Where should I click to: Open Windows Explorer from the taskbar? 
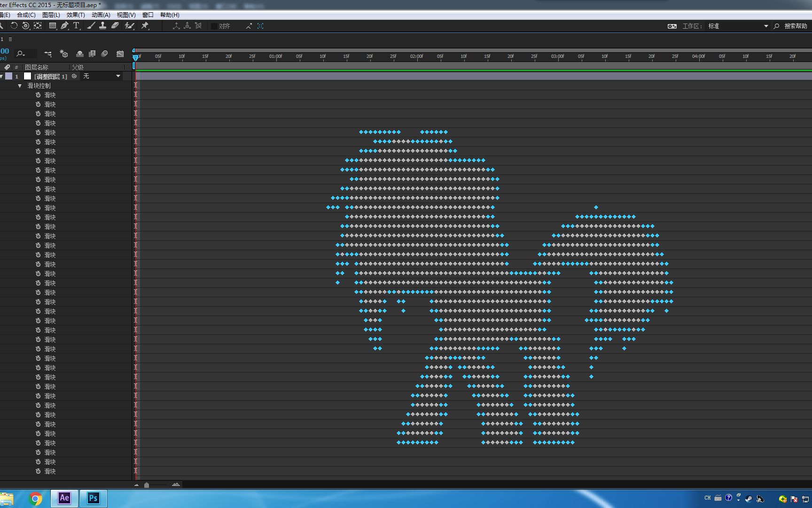point(7,499)
